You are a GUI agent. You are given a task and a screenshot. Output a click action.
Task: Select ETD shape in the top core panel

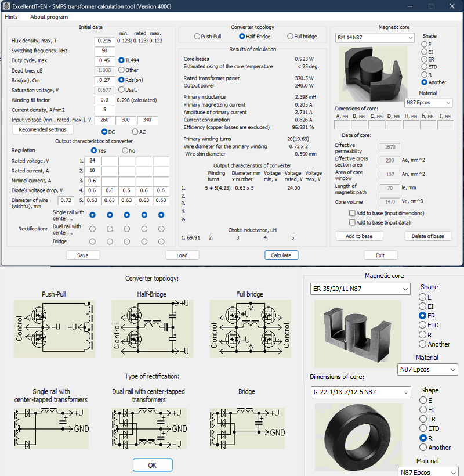pos(425,67)
